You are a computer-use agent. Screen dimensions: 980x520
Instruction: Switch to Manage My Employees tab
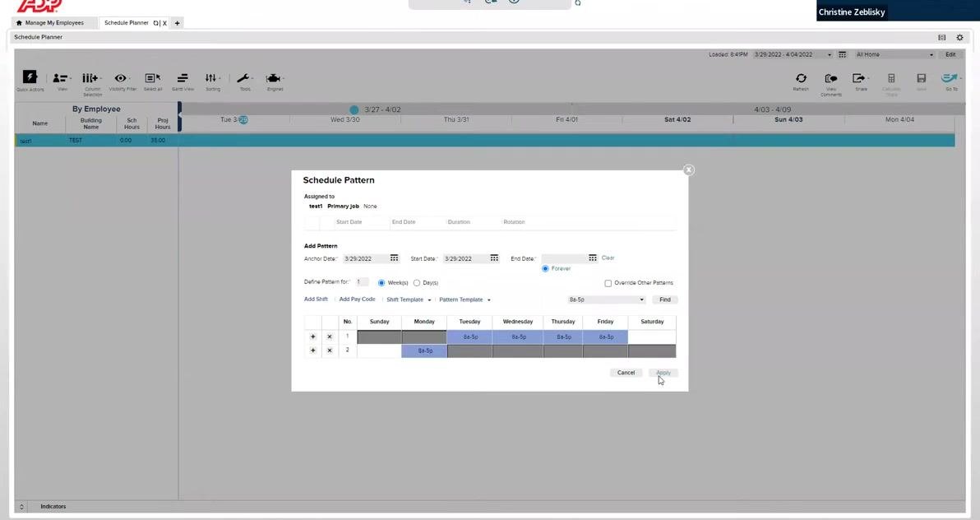point(54,22)
